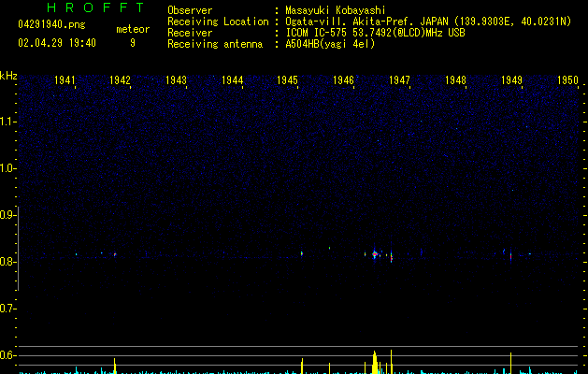This screenshot has width=588, height=374.
Task: Click frequency axis label 0.8
Action: [7, 262]
